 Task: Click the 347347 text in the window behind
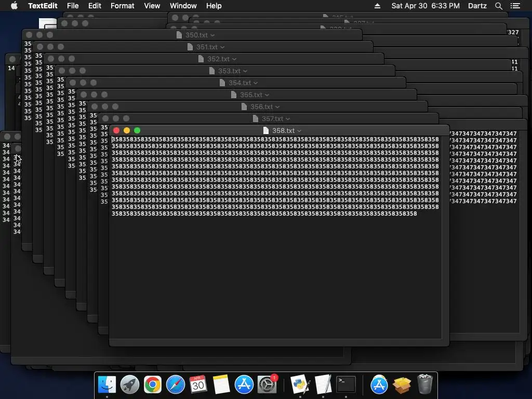[484, 167]
